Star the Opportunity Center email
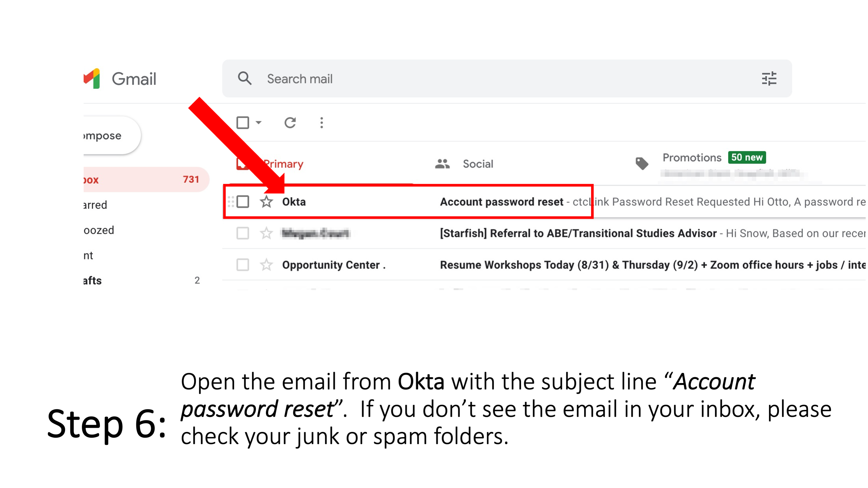 (x=266, y=265)
